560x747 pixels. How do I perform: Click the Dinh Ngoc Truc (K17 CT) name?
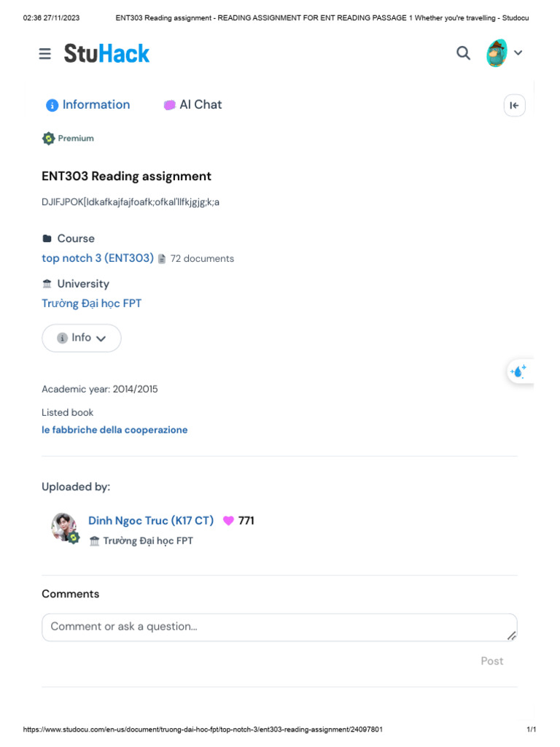click(151, 521)
